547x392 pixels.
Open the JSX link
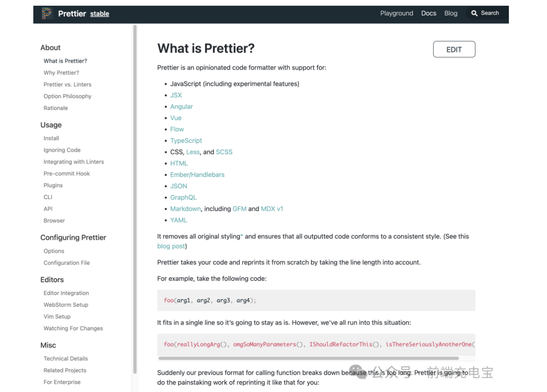click(176, 95)
